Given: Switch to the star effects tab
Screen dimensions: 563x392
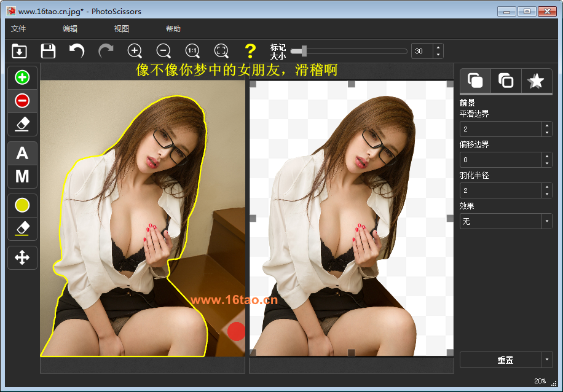Looking at the screenshot, I should click(536, 80).
